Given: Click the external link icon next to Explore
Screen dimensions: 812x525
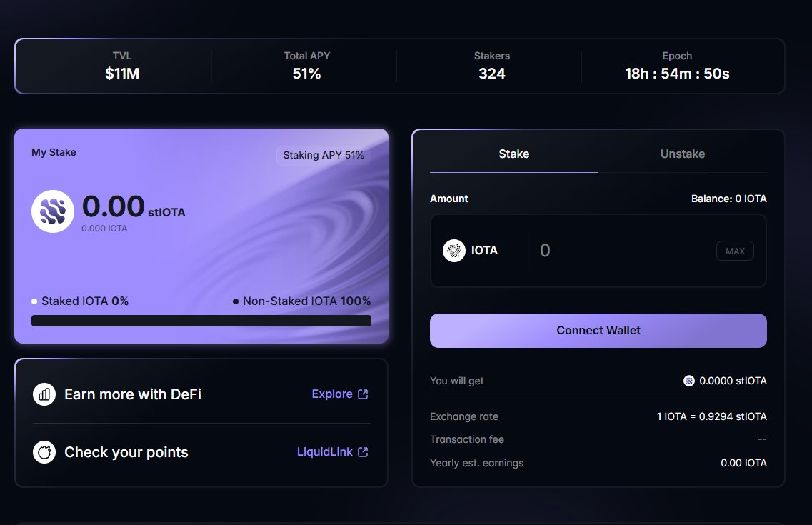Looking at the screenshot, I should tap(363, 394).
